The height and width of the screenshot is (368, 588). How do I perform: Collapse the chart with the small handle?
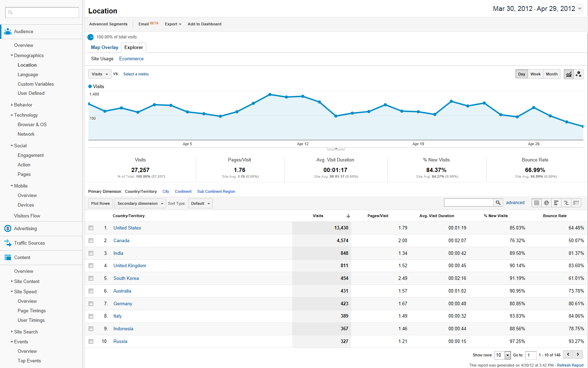coord(336,148)
